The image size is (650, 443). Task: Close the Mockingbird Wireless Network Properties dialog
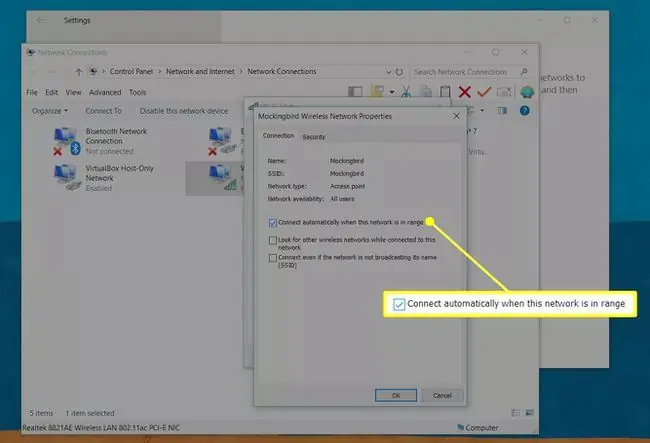(456, 116)
